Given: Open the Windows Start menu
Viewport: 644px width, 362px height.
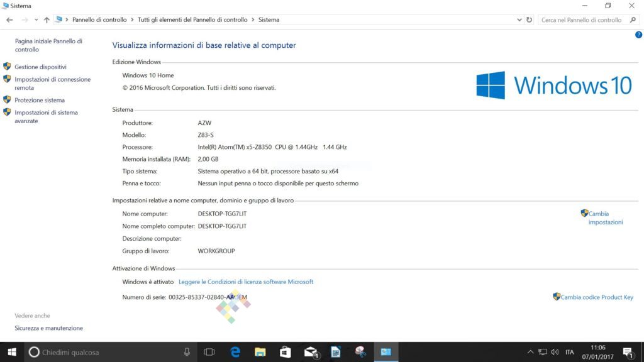Looking at the screenshot, I should pos(12,352).
